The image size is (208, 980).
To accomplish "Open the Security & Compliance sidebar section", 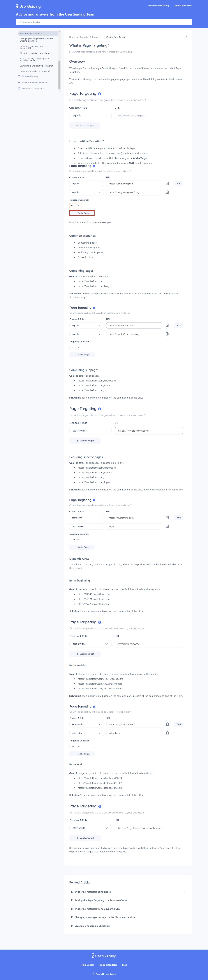I will 33,89.
